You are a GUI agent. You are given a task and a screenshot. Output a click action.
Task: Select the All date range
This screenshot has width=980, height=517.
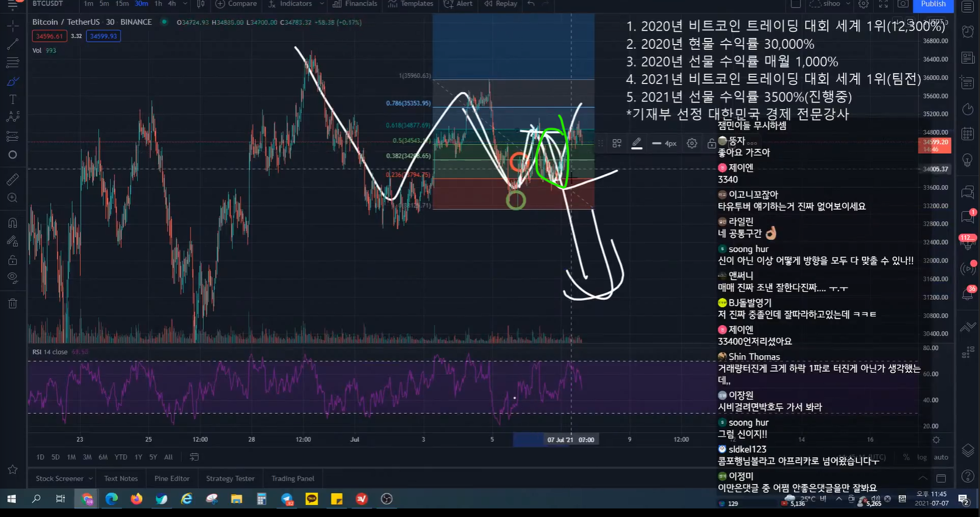[x=168, y=457]
